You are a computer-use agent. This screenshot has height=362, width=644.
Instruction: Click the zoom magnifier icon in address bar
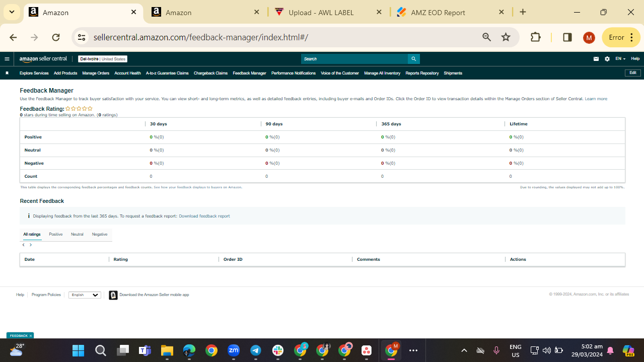pos(486,37)
